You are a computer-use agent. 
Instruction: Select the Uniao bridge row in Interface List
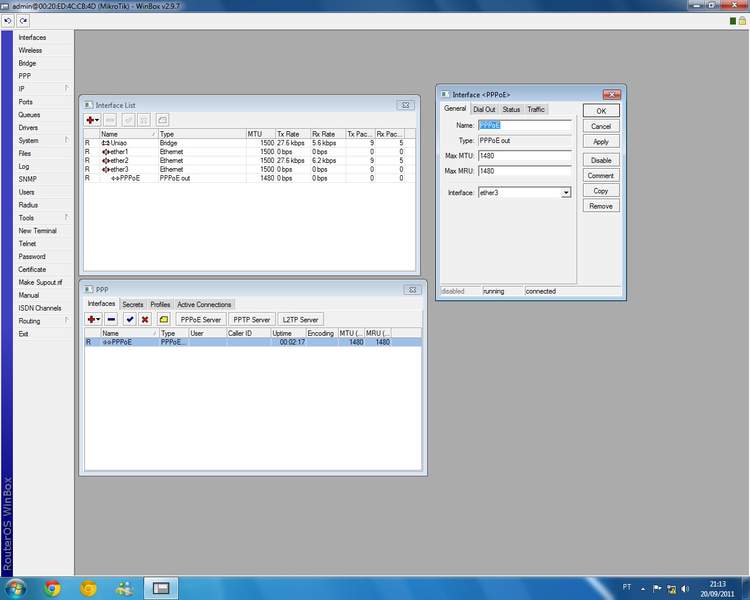[249, 143]
